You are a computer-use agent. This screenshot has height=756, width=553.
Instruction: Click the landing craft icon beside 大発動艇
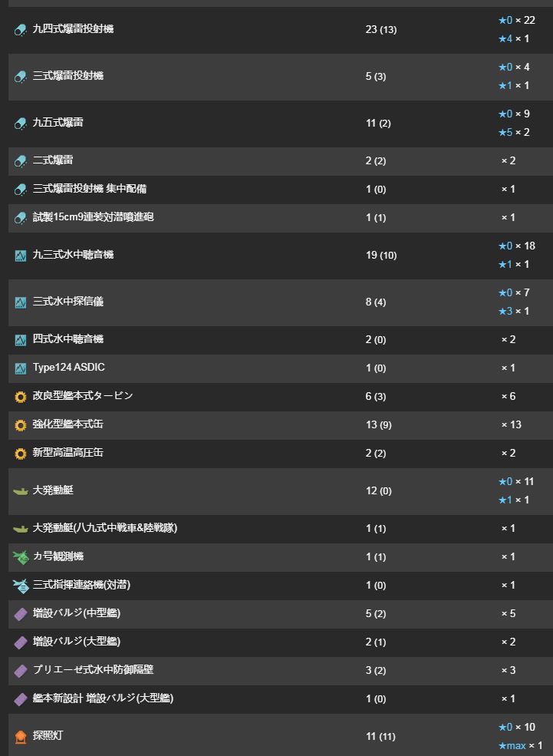(20, 491)
